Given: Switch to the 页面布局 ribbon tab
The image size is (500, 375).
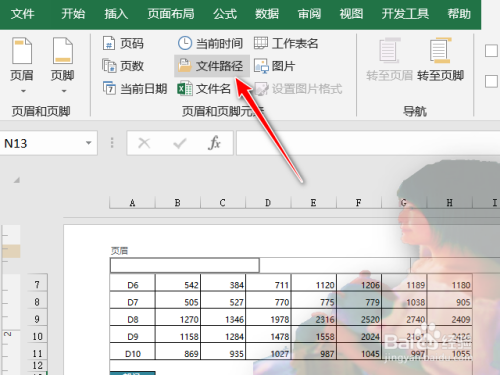Looking at the screenshot, I should [171, 14].
